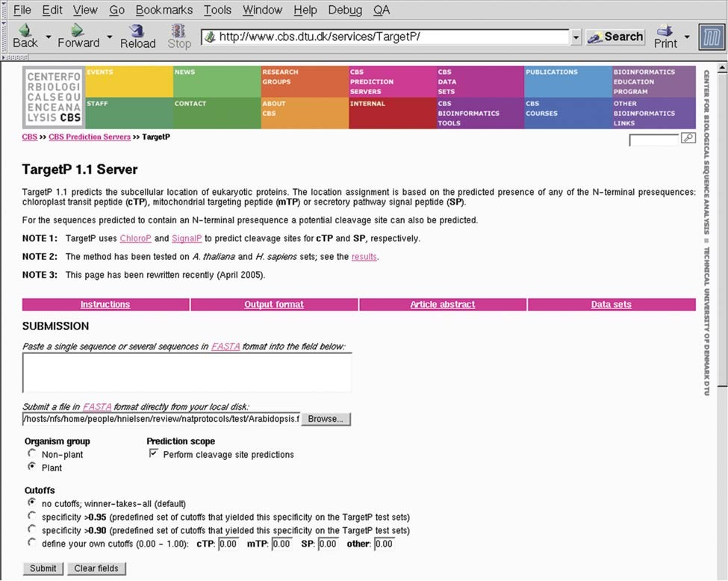Click the Print icon
Image resolution: width=728 pixels, height=581 pixels.
[x=665, y=31]
